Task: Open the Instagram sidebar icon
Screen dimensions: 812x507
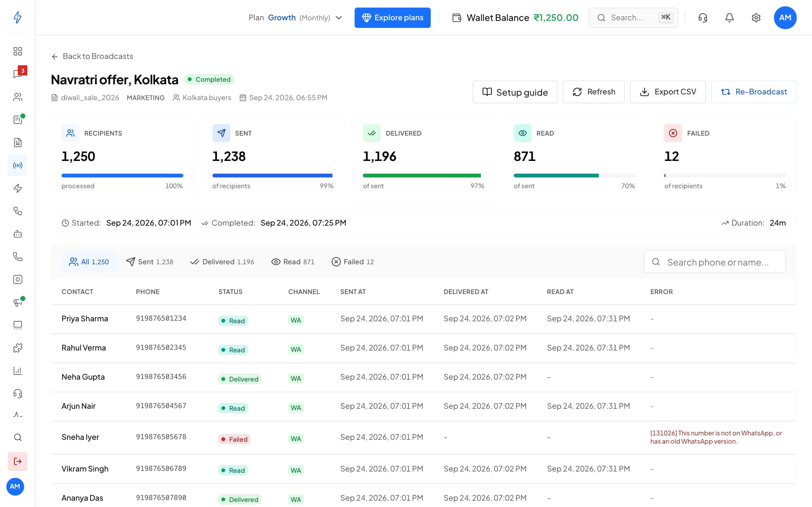Action: (17, 279)
